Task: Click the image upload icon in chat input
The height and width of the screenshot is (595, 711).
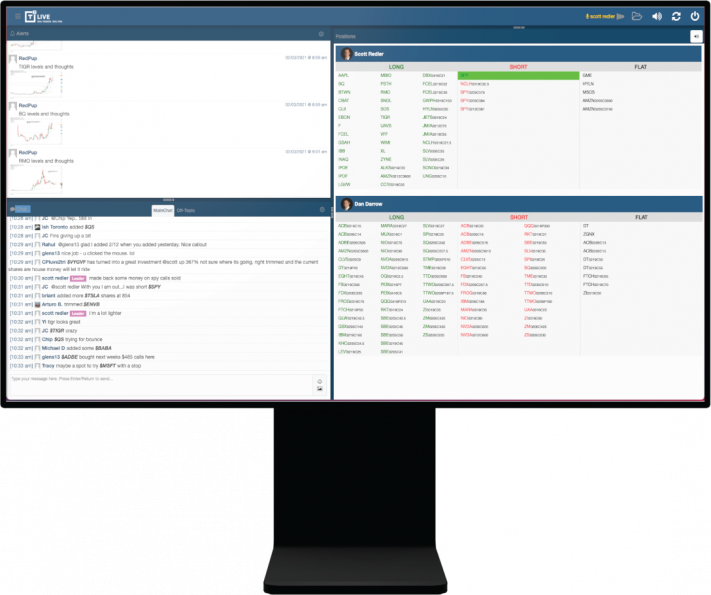Action: point(320,389)
